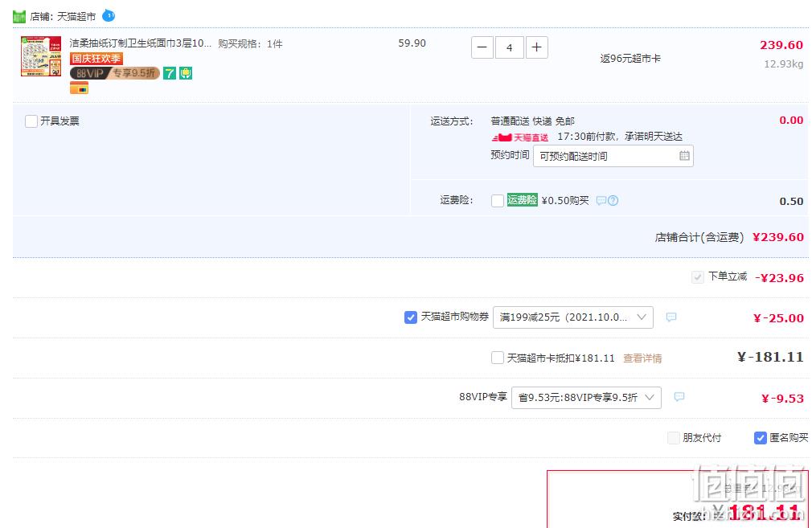Open the 洁柔抽纸 product thumbnail
The width and height of the screenshot is (812, 528).
(41, 56)
